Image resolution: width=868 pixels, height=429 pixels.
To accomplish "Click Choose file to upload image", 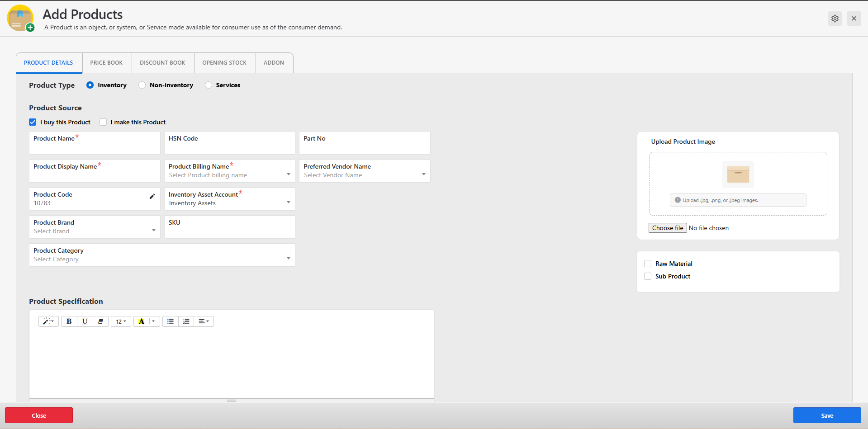I will point(668,228).
